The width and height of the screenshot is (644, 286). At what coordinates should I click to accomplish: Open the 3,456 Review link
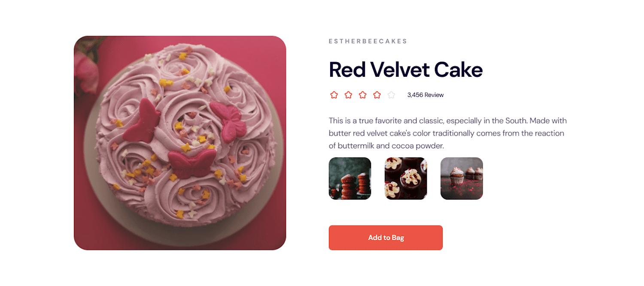[x=425, y=95]
